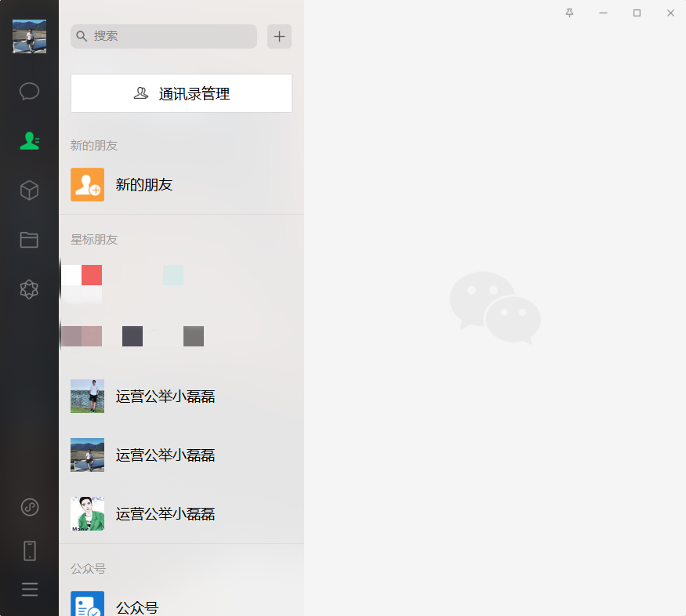Click the search magnifier in the search bar
This screenshot has height=616, width=686.
(x=80, y=36)
